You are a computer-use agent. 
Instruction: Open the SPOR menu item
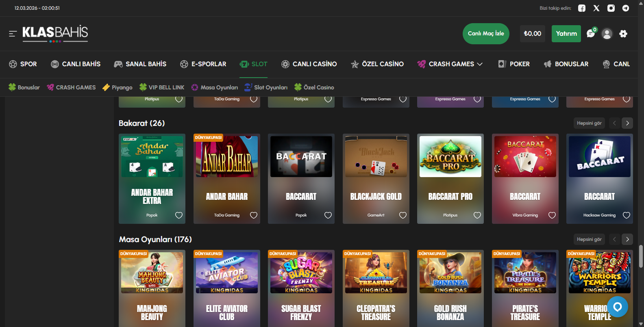click(23, 64)
